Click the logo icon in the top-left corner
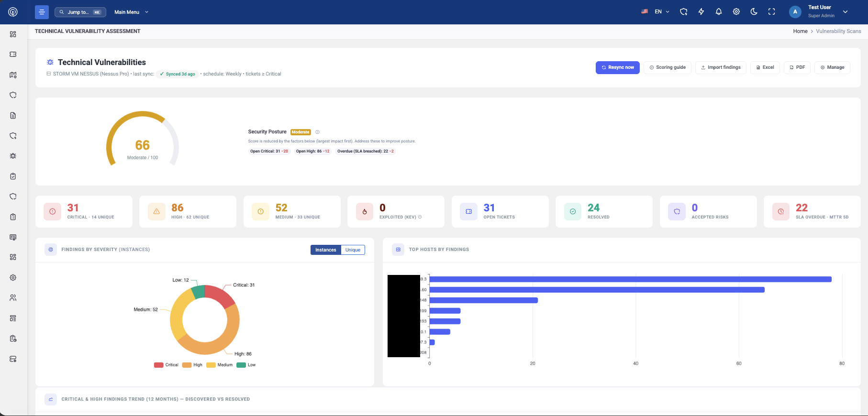868x416 pixels. point(13,12)
